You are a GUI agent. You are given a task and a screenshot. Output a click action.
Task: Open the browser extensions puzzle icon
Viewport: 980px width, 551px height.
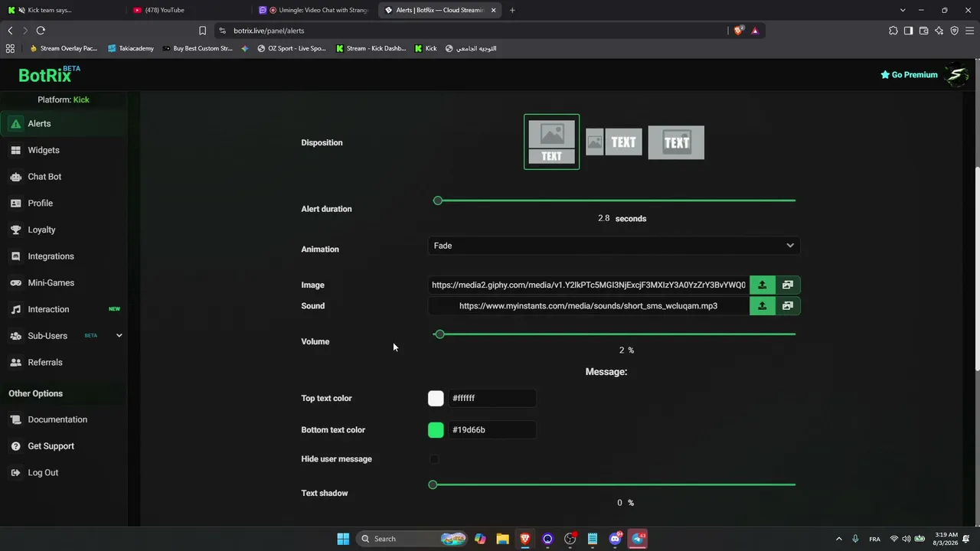893,31
